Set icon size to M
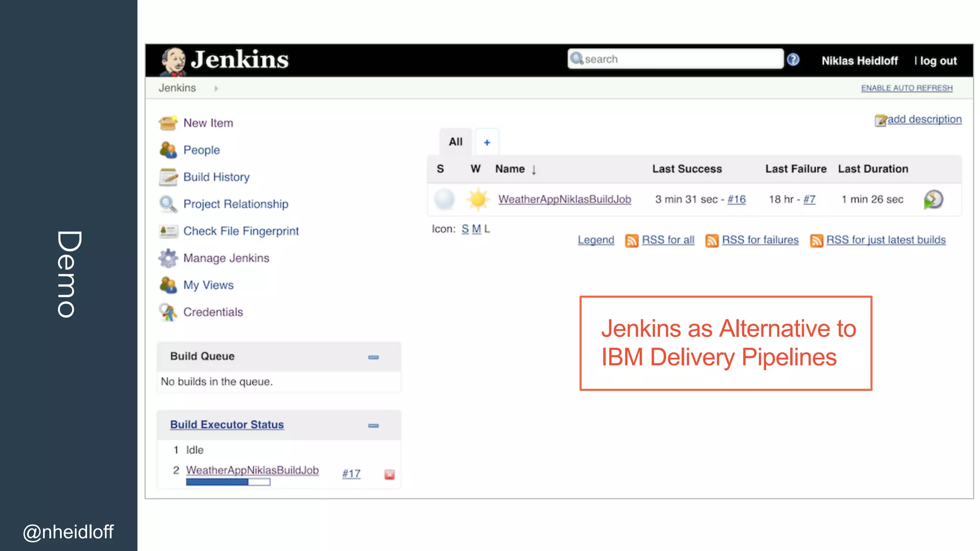 tap(476, 229)
